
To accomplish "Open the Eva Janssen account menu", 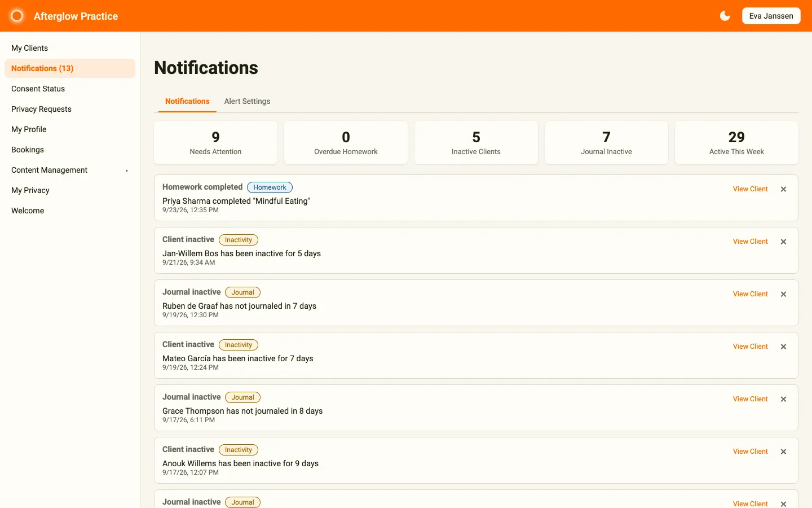I will pyautogui.click(x=771, y=16).
